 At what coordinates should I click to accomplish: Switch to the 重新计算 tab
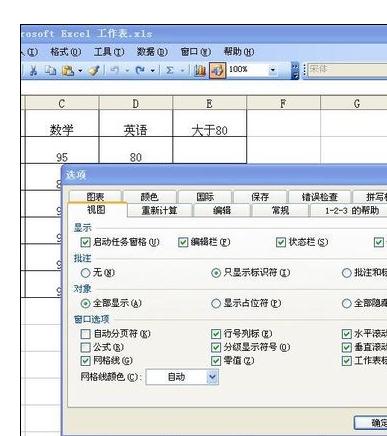(x=159, y=211)
